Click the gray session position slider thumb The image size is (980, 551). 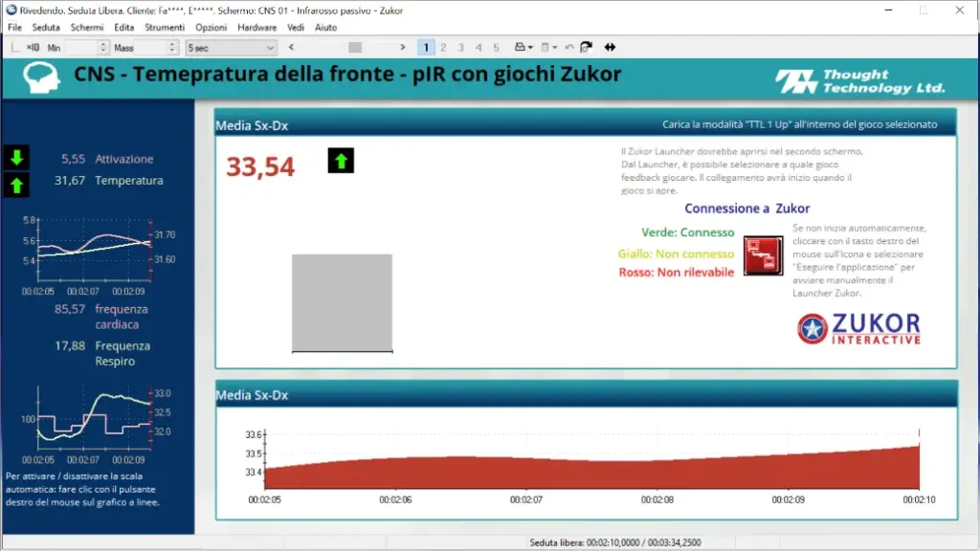[x=355, y=48]
